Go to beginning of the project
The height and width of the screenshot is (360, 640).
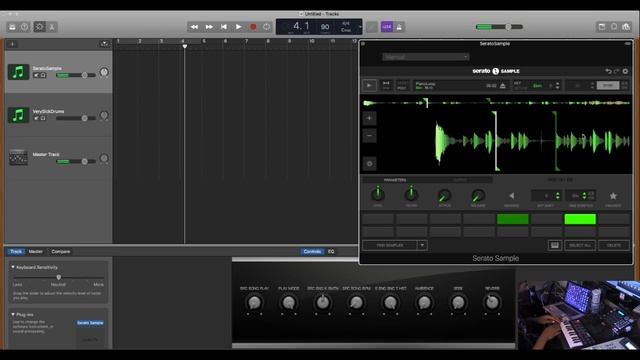coord(224,27)
